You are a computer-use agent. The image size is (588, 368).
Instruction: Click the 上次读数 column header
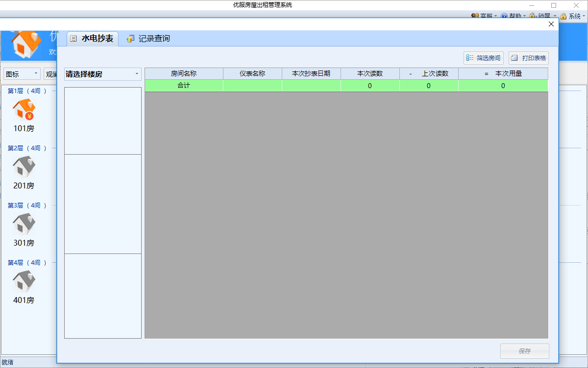click(x=429, y=74)
